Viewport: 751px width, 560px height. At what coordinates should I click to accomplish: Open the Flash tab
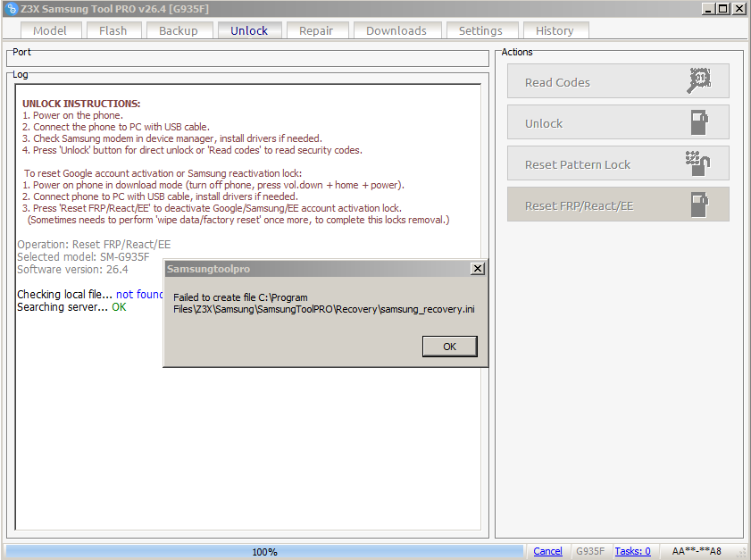113,30
